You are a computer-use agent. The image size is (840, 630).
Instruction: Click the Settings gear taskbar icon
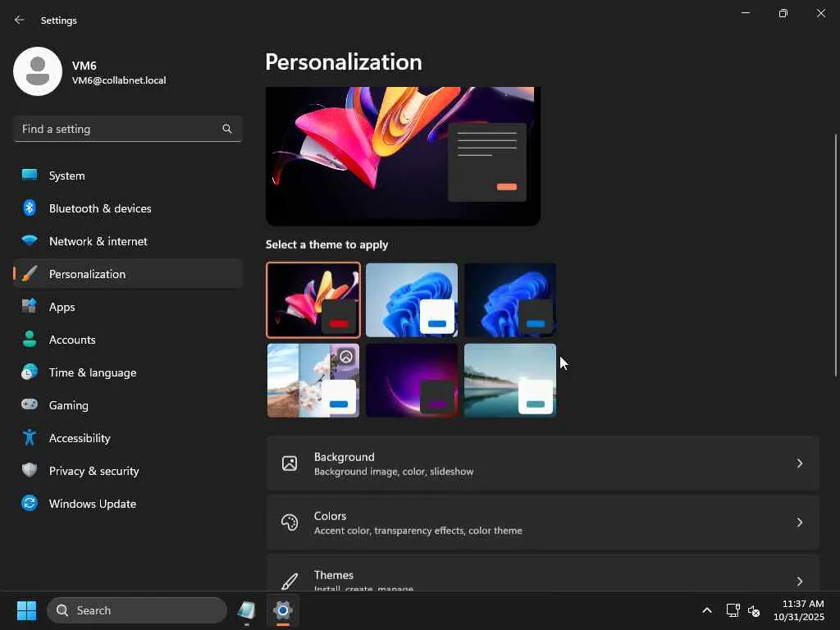283,610
